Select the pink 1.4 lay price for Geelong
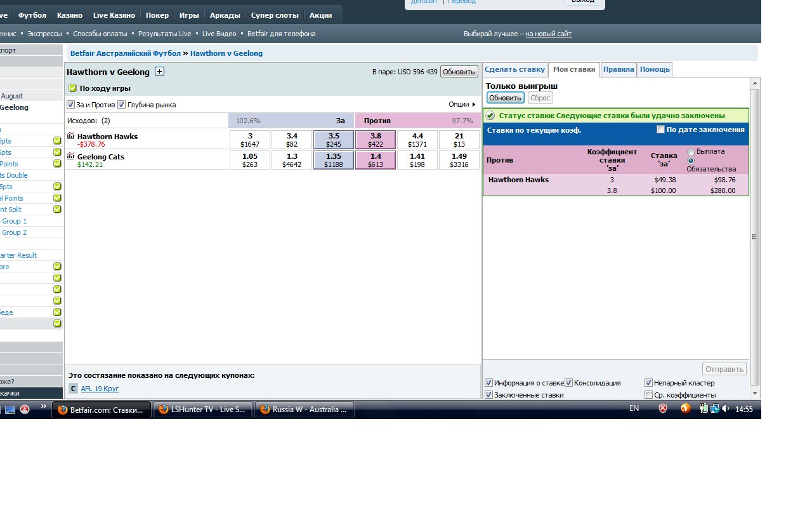The width and height of the screenshot is (812, 508). (376, 160)
